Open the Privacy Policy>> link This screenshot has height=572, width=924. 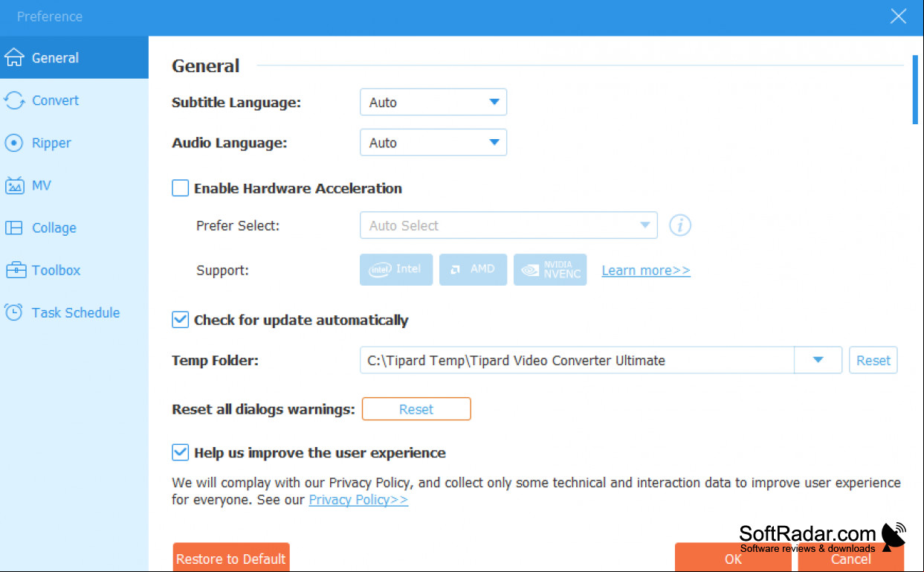(x=358, y=500)
